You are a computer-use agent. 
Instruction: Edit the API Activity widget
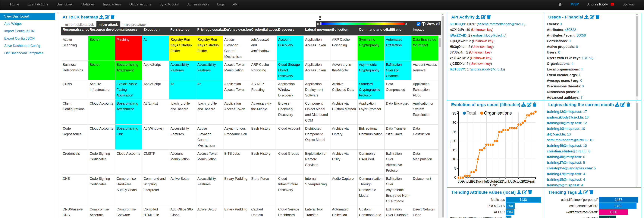click(x=483, y=17)
